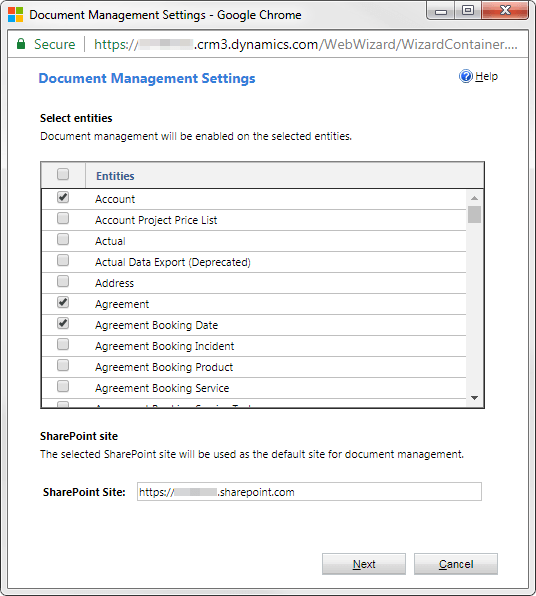The image size is (536, 596).
Task: Uncheck the Account entity checkbox
Action: click(x=63, y=197)
